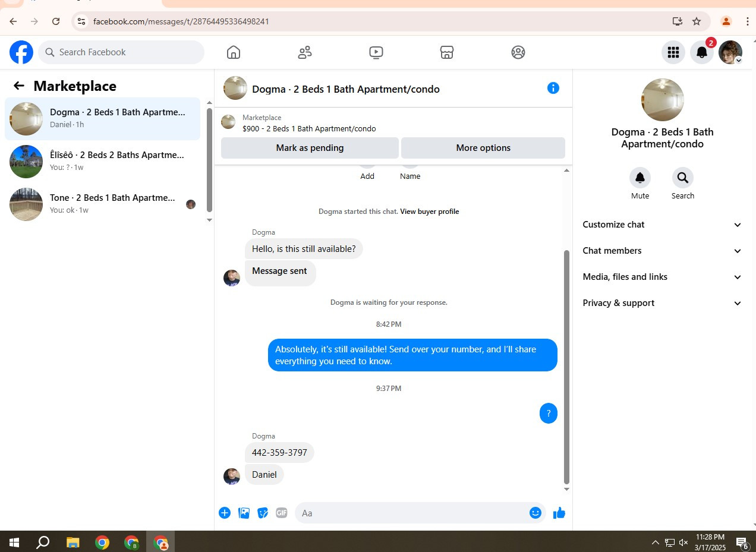
Task: Open the Groups icon in the top nav
Action: [518, 52]
